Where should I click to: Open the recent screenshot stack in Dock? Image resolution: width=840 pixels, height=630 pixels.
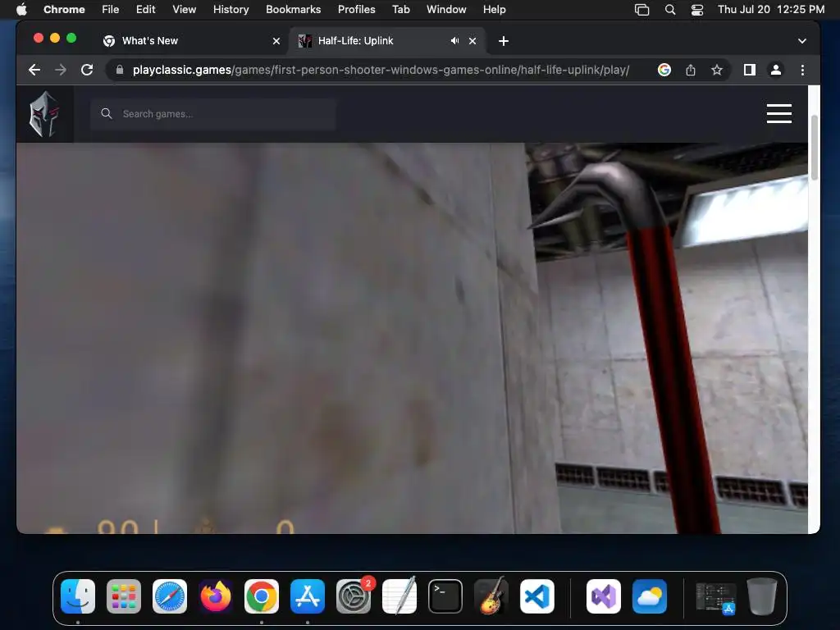pyautogui.click(x=715, y=597)
